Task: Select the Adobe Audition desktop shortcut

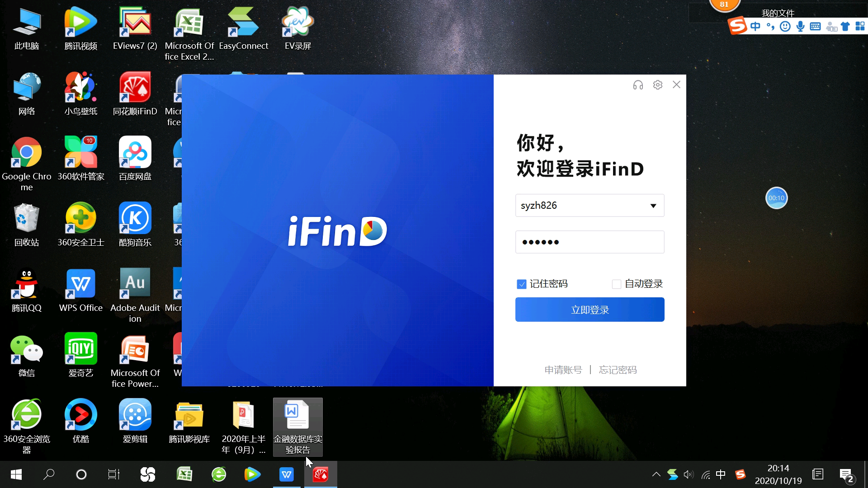Action: (x=135, y=296)
